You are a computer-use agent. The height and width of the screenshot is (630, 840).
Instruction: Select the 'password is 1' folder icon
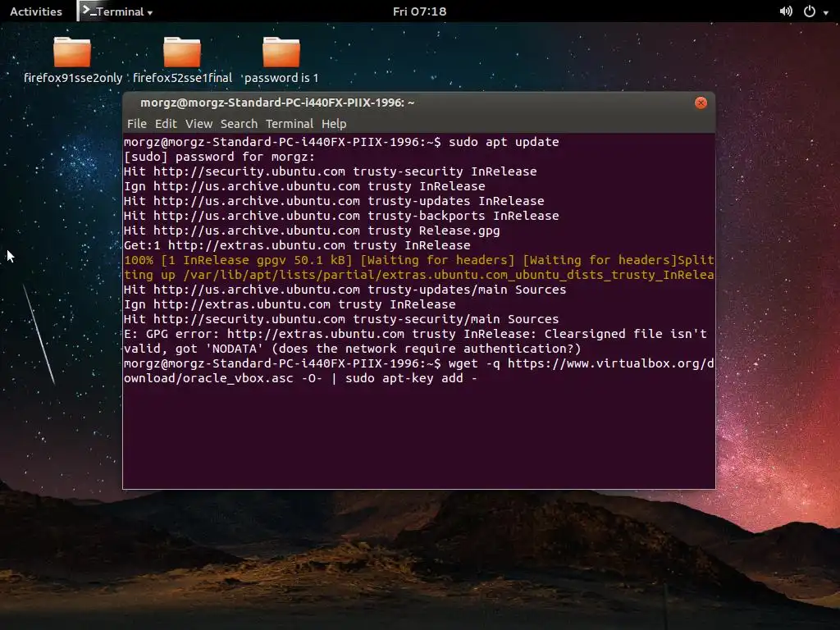pos(281,52)
